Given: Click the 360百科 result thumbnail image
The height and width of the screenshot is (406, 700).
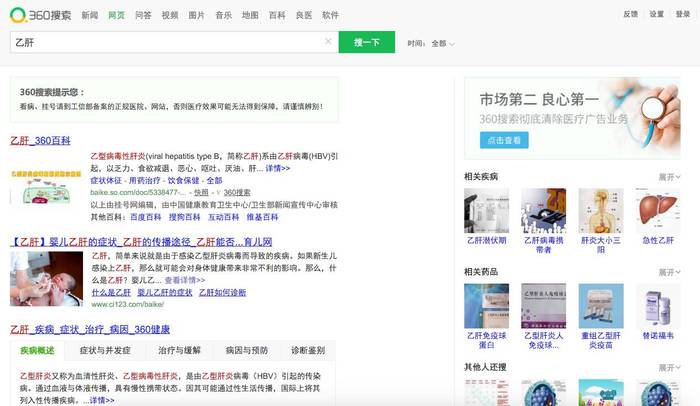Looking at the screenshot, I should tap(46, 187).
